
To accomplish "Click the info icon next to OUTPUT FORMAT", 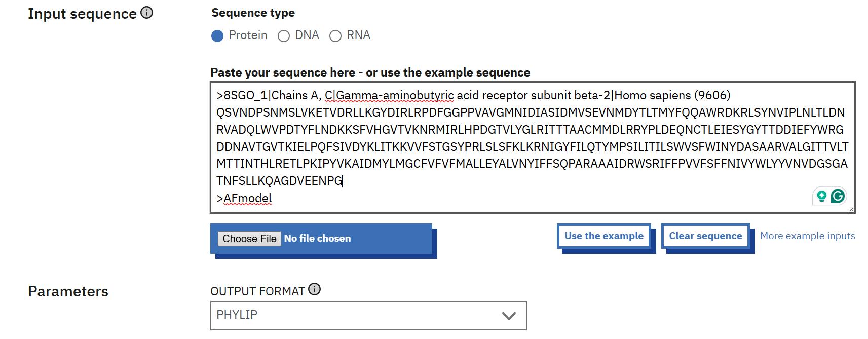I will [x=314, y=289].
